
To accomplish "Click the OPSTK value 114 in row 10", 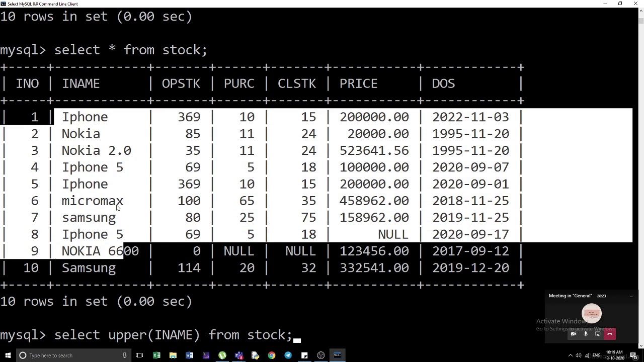I will click(x=189, y=268).
